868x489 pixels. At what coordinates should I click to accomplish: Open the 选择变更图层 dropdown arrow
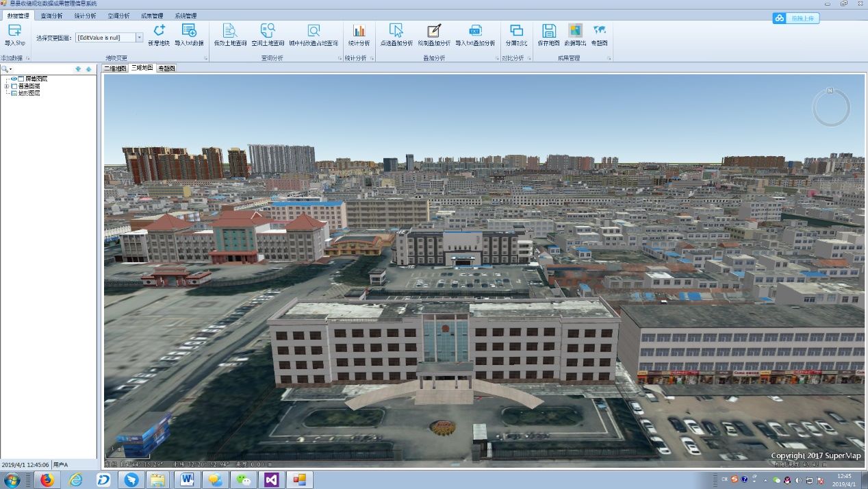pyautogui.click(x=140, y=38)
